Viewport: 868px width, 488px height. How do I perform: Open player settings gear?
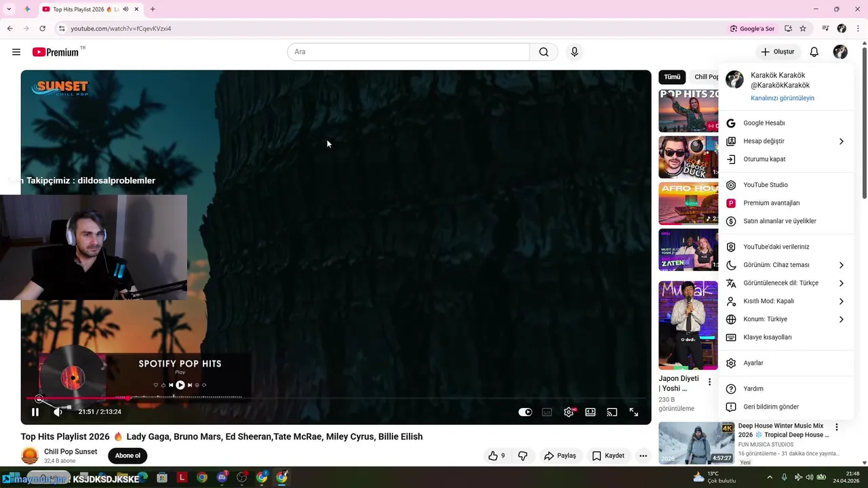[x=569, y=412]
